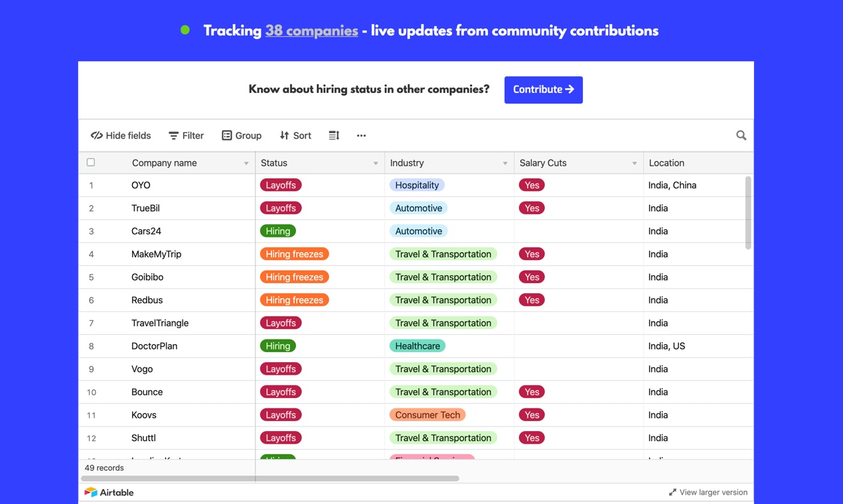Image resolution: width=843 pixels, height=504 pixels.
Task: Open the Sort option
Action: point(295,135)
